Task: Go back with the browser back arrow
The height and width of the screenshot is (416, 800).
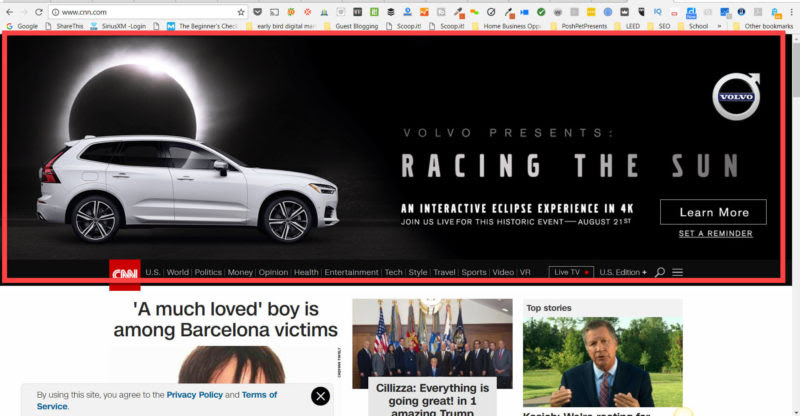Action: (x=10, y=12)
